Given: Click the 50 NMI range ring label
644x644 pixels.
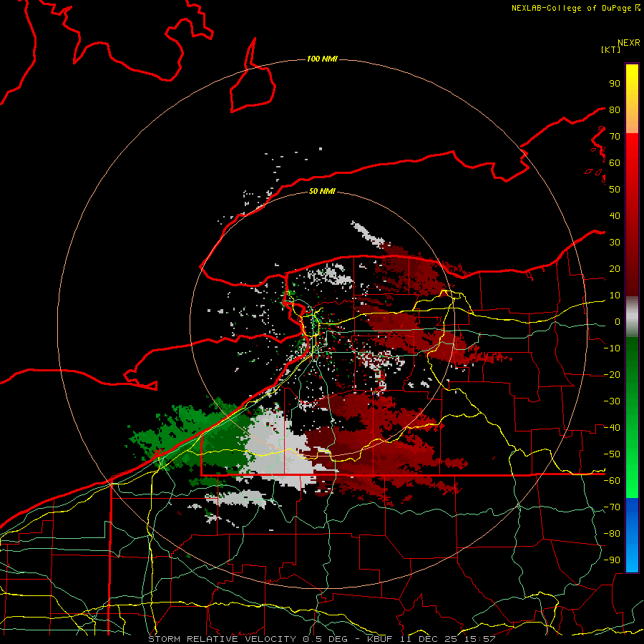Looking at the screenshot, I should pyautogui.click(x=322, y=191).
